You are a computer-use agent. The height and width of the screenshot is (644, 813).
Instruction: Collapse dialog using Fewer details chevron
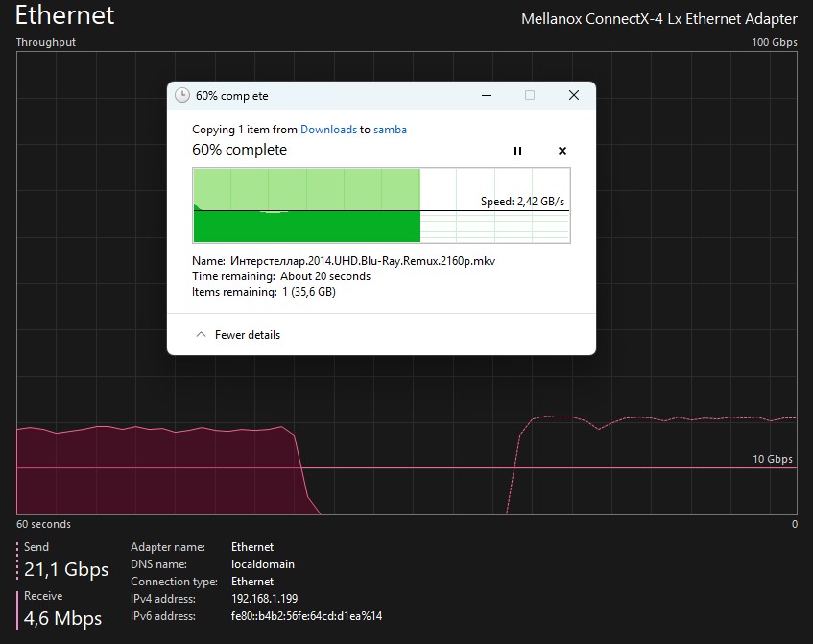[x=201, y=335]
